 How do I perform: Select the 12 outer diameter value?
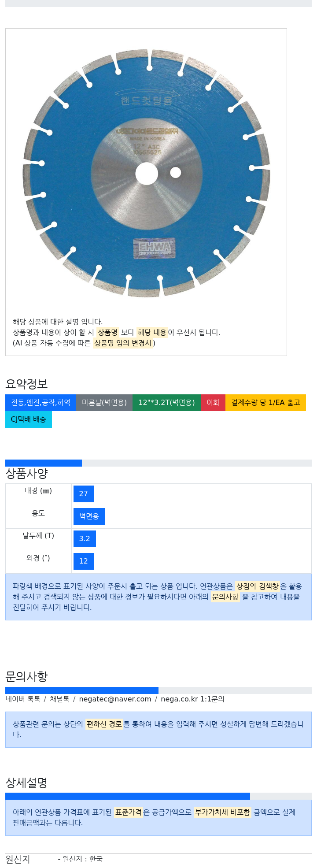pyautogui.click(x=84, y=561)
